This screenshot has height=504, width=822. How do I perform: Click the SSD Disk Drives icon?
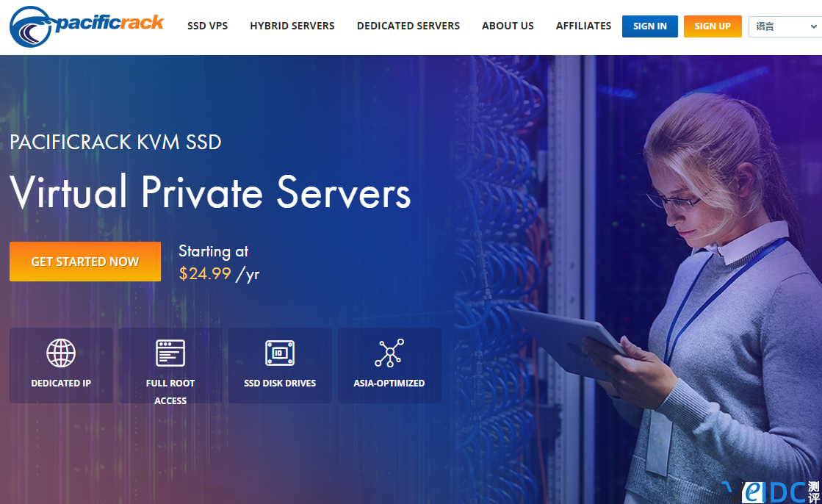click(x=280, y=353)
